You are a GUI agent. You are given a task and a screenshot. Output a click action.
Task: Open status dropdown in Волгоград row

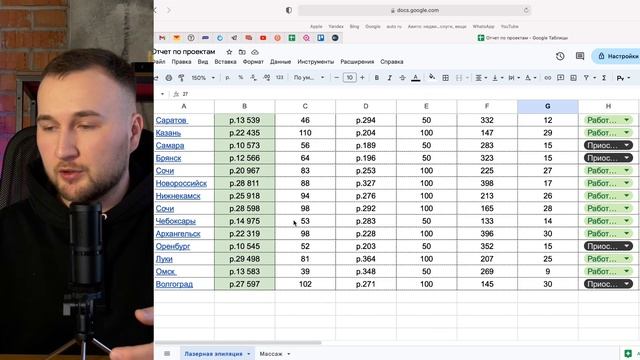(x=626, y=284)
